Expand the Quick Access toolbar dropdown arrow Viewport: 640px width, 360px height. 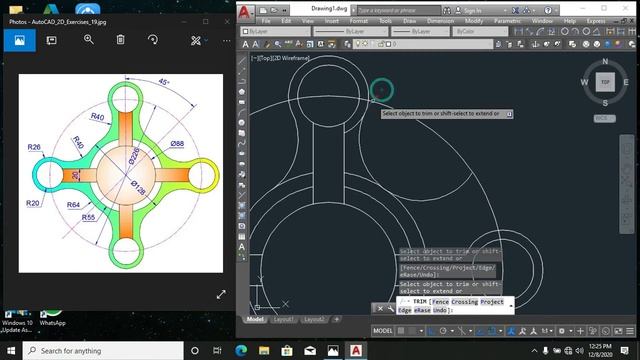[x=284, y=10]
